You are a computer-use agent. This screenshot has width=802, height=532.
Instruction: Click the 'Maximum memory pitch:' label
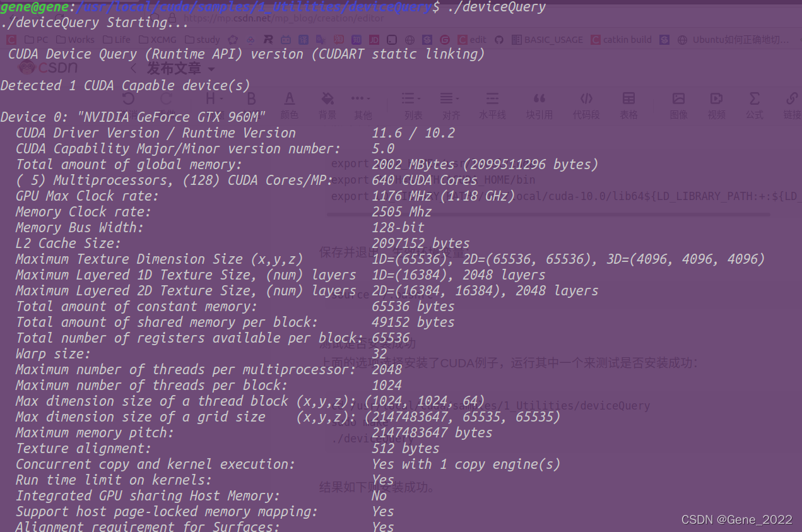pos(95,432)
